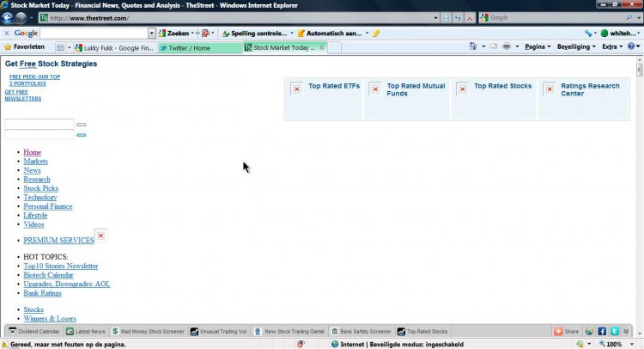Click the Facebook icon in bottom bar

coord(602,331)
